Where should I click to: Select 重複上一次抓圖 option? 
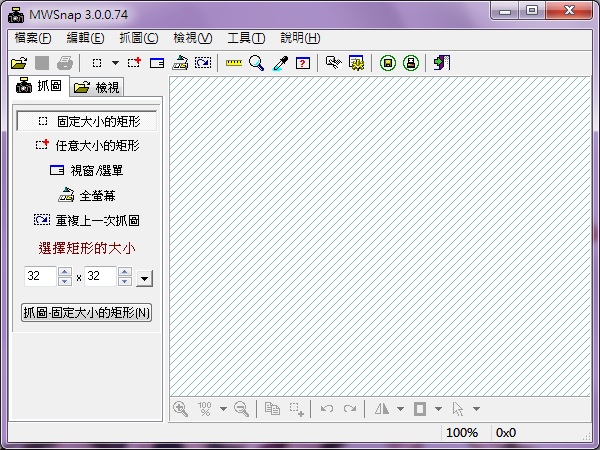point(86,220)
